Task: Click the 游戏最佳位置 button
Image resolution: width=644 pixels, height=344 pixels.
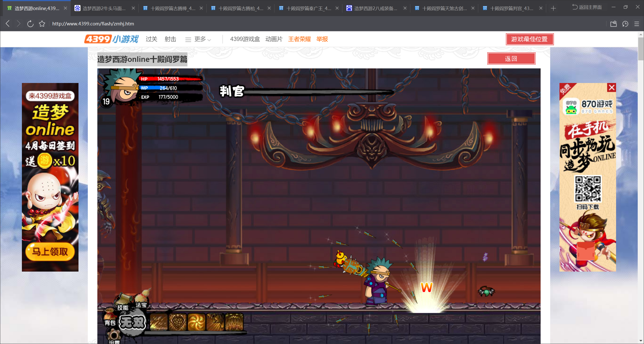Action: tap(530, 39)
